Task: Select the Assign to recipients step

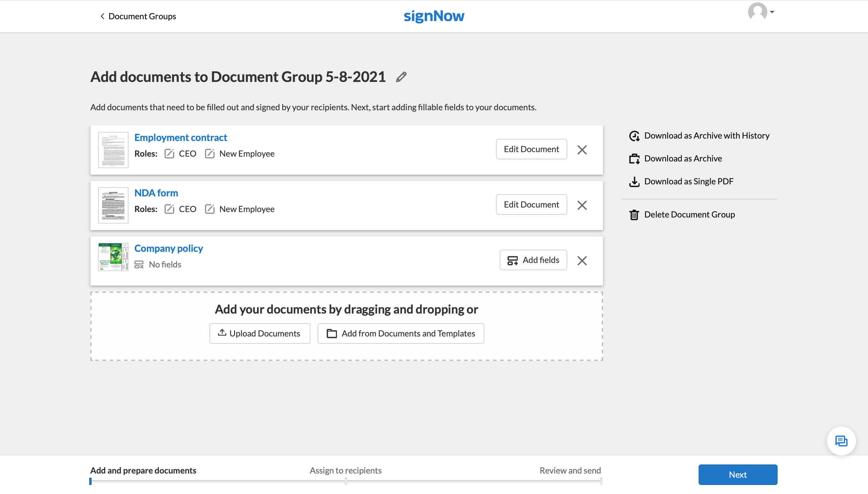Action: click(x=345, y=470)
